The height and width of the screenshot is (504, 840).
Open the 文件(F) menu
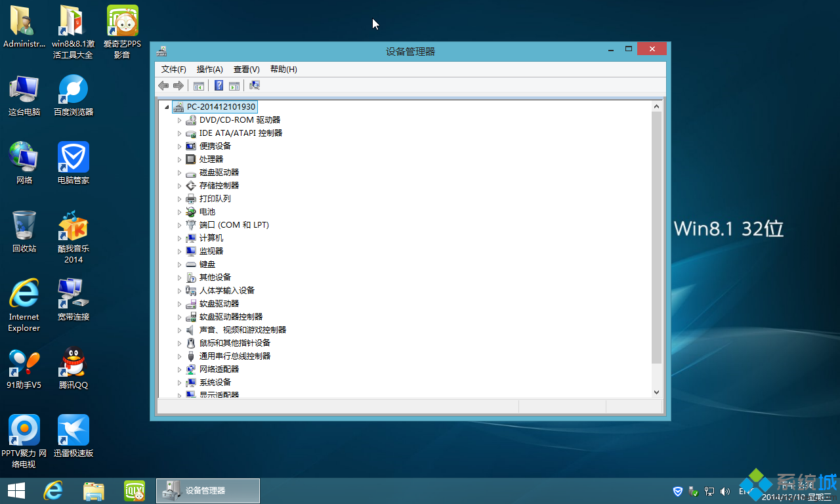(174, 69)
